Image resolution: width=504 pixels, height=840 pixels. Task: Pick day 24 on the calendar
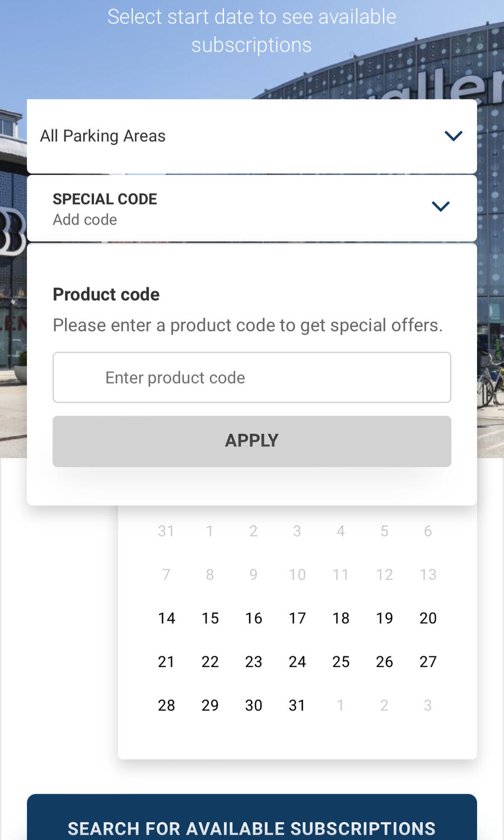297,662
